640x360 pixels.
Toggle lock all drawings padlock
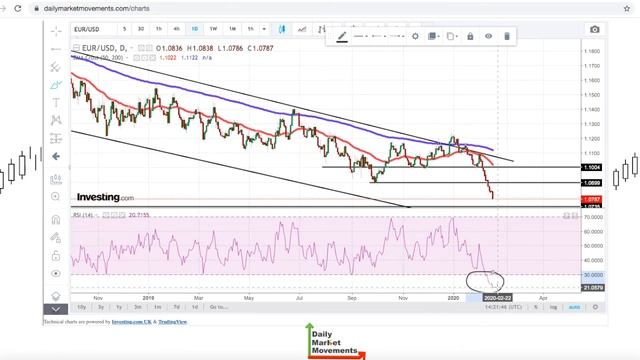[x=56, y=256]
